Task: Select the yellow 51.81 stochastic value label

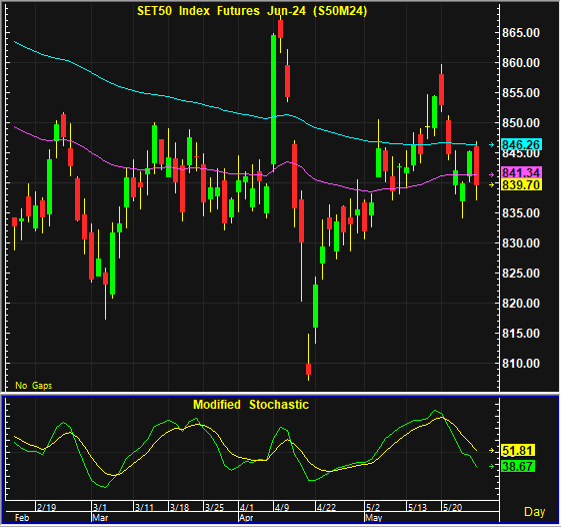Action: (x=518, y=450)
